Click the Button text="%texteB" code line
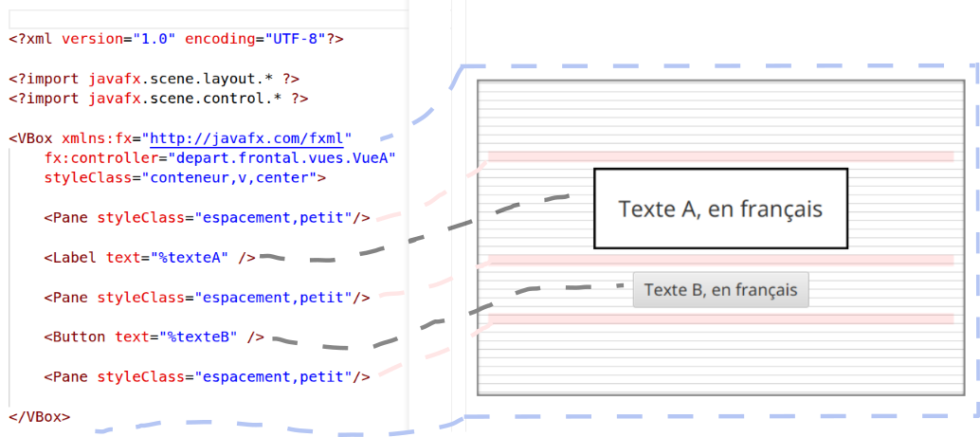 [x=154, y=337]
